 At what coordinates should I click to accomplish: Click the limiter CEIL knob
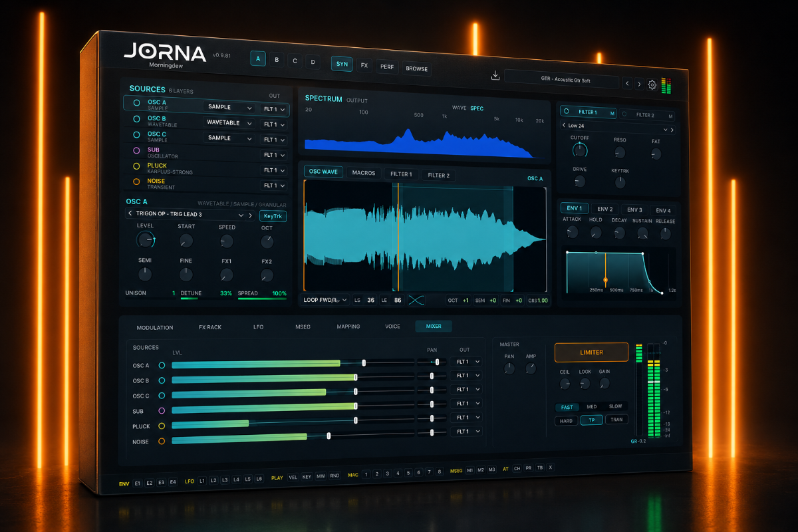click(x=565, y=384)
